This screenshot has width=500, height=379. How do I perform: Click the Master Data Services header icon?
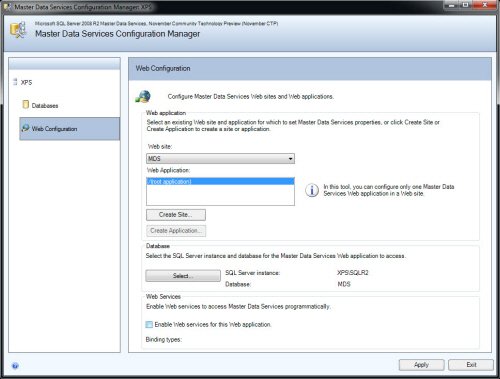[18, 30]
